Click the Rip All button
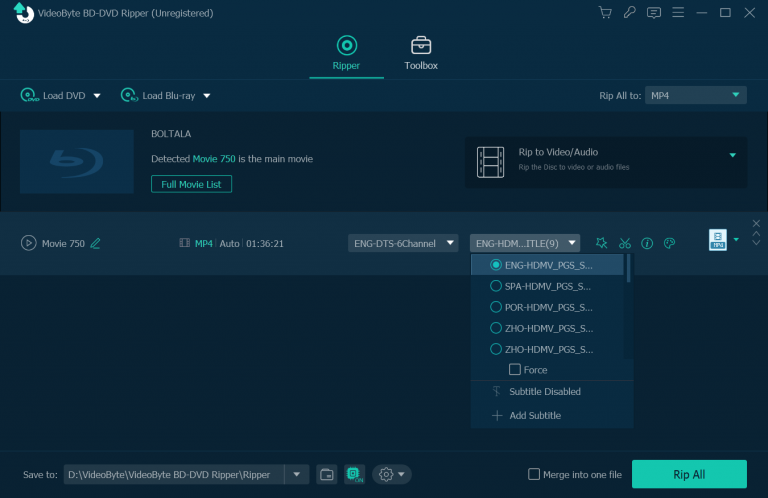The height and width of the screenshot is (498, 768). click(689, 474)
